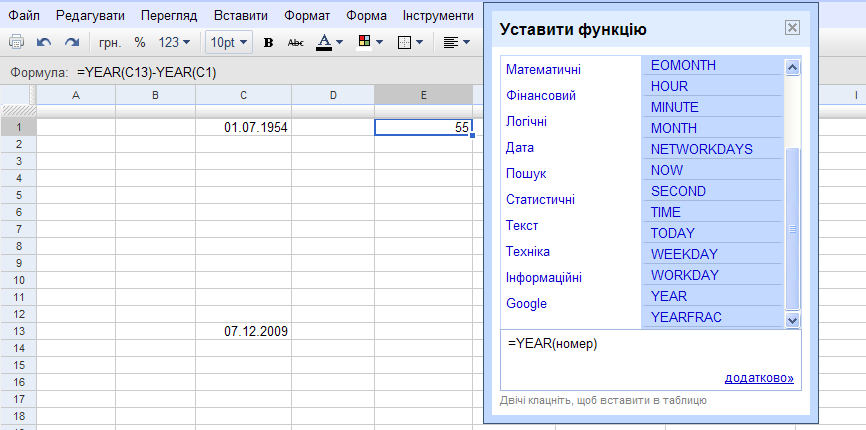Select WEEKDAY in function list

(x=712, y=254)
